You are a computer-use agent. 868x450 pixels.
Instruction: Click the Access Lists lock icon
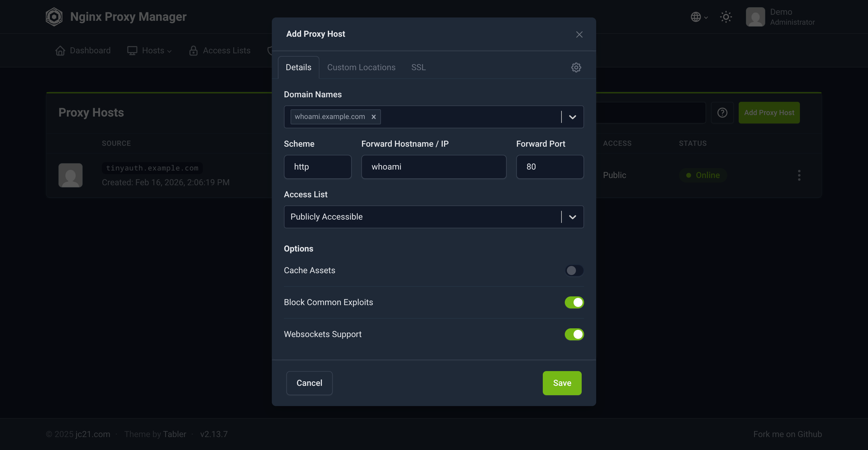[193, 50]
